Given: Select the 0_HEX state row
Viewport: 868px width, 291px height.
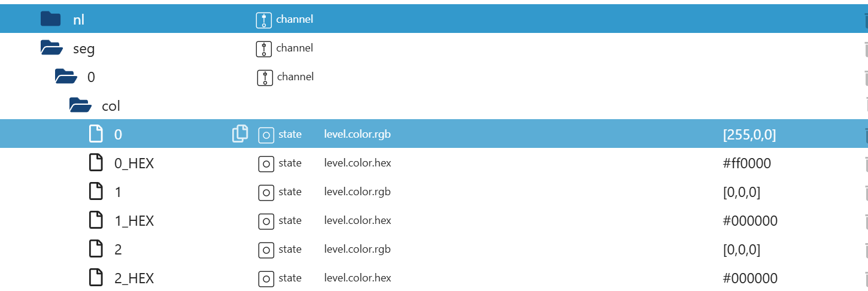Looking at the screenshot, I should (x=134, y=163).
